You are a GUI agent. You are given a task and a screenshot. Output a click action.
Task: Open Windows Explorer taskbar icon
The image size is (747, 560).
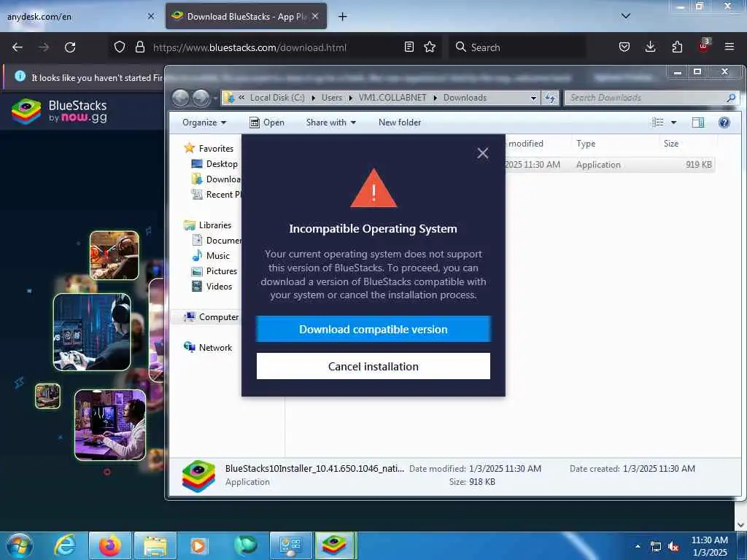tap(155, 545)
